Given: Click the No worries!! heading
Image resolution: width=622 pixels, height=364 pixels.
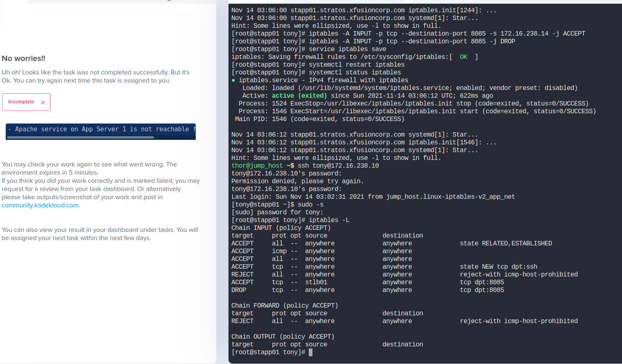Looking at the screenshot, I should 23,58.
